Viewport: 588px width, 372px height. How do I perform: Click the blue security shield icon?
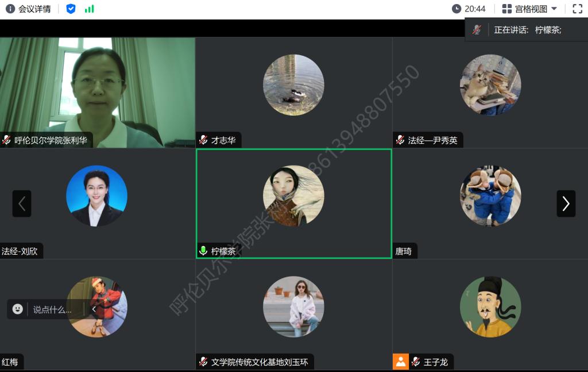[71, 9]
